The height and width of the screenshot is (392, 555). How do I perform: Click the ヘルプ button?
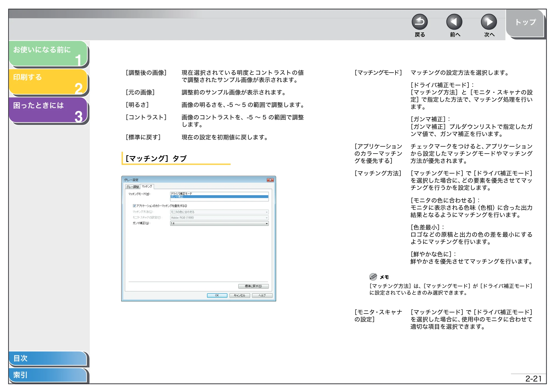(x=262, y=296)
